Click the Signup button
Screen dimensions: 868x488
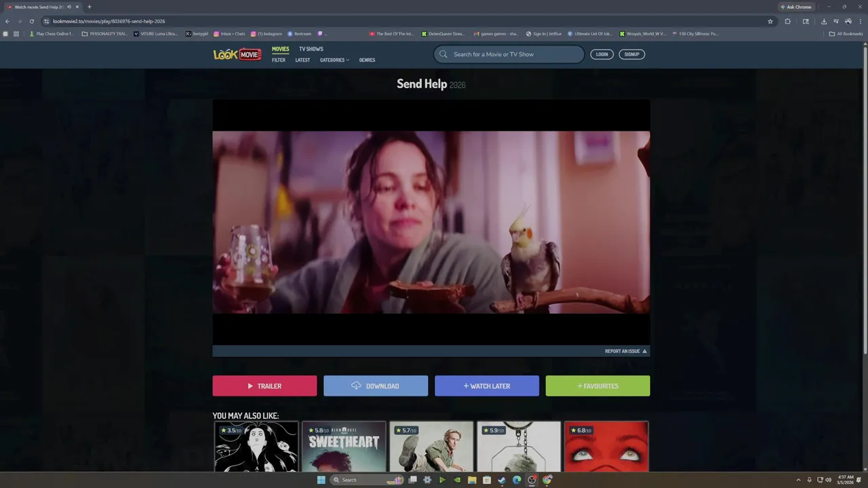[632, 54]
